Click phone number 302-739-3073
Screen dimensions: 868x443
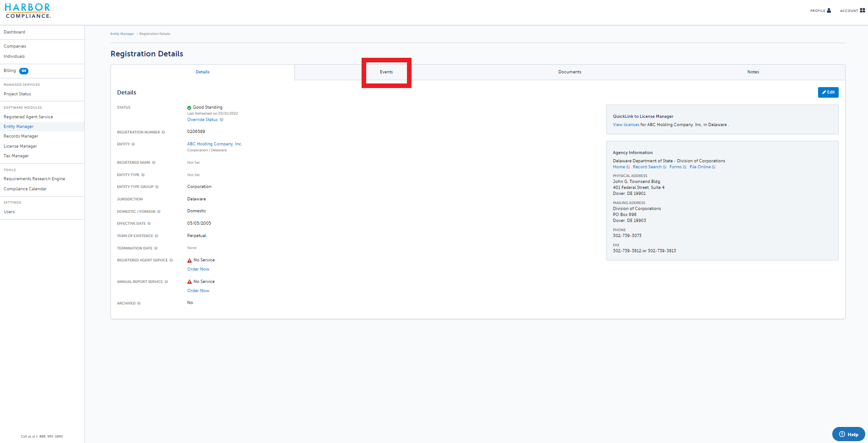click(627, 236)
